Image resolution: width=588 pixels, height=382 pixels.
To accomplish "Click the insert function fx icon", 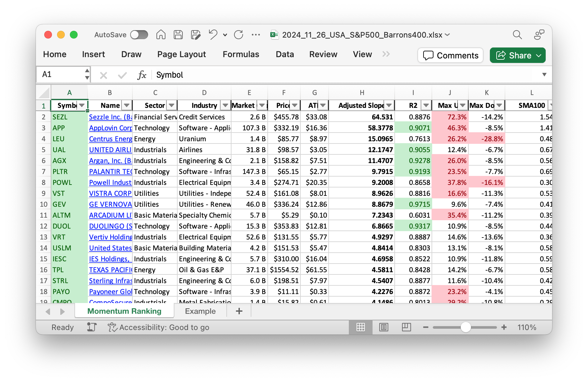I will click(141, 75).
